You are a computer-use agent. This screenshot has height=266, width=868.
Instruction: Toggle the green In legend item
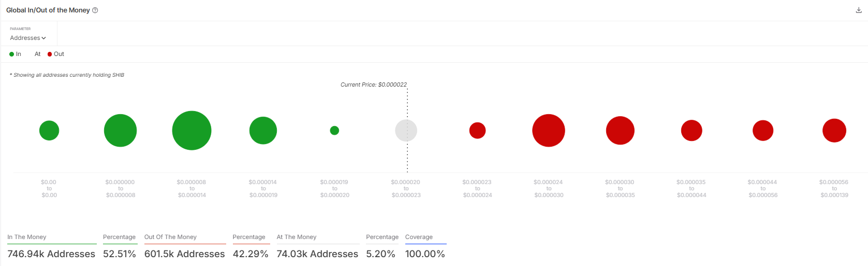15,54
